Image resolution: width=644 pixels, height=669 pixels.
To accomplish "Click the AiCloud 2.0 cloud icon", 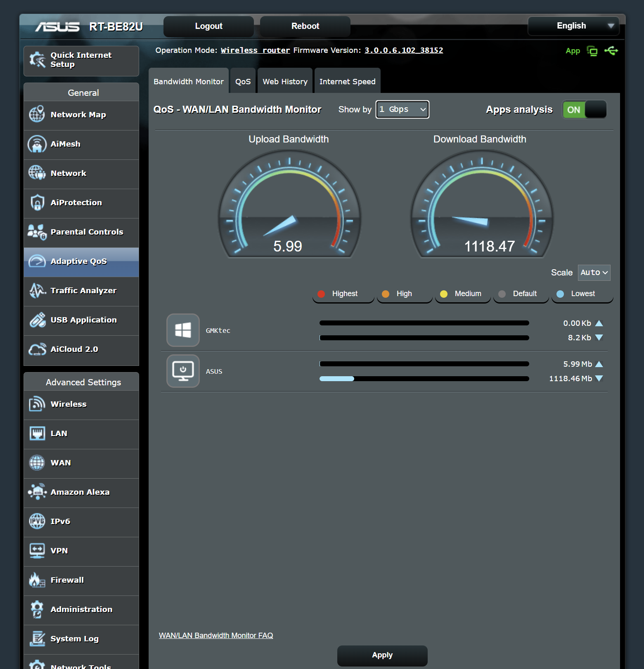I will point(37,349).
